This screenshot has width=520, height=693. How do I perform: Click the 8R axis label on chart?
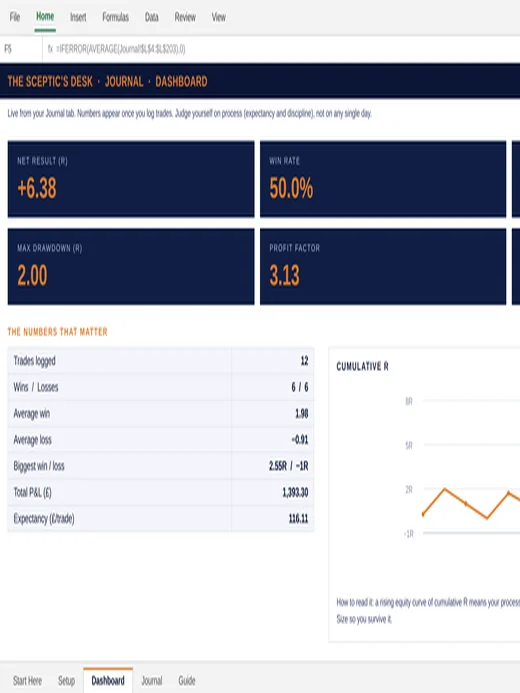409,401
